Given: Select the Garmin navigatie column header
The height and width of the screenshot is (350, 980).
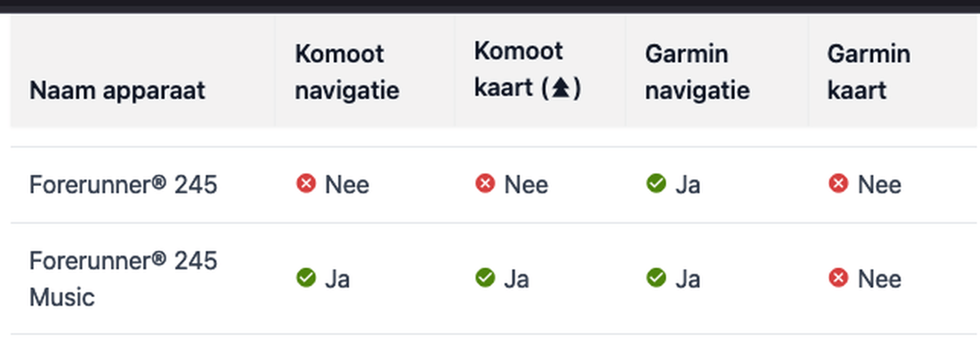Looking at the screenshot, I should [698, 72].
